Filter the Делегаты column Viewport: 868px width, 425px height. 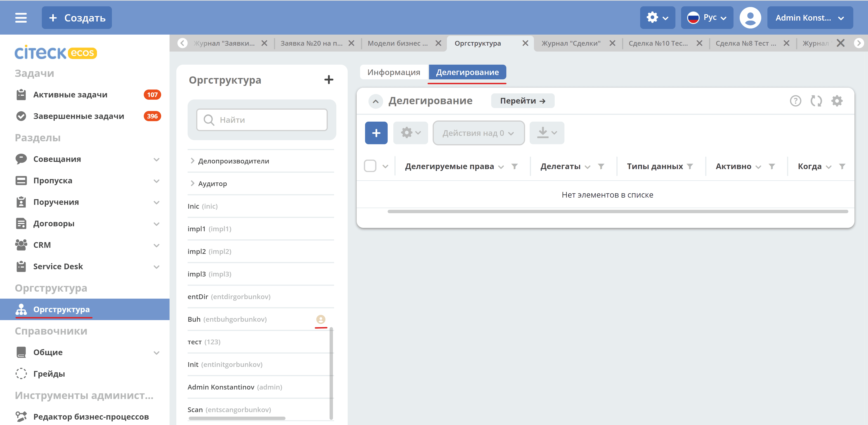point(601,166)
